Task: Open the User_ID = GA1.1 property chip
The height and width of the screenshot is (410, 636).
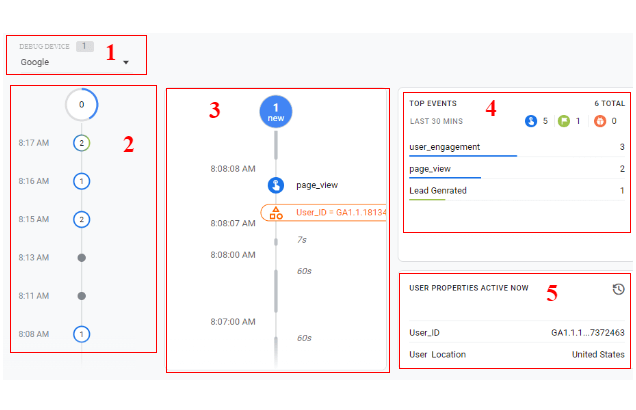Action: pyautogui.click(x=323, y=213)
